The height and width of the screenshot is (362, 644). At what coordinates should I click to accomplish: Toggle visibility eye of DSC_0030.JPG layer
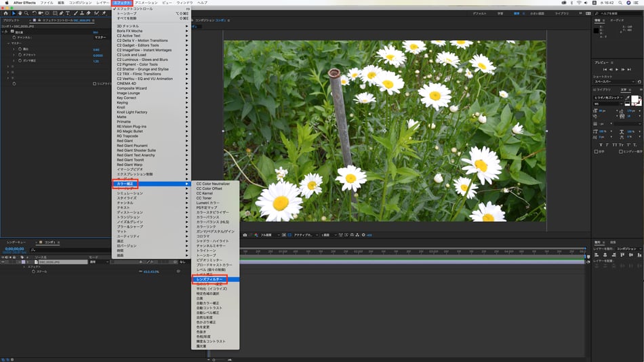[3, 262]
